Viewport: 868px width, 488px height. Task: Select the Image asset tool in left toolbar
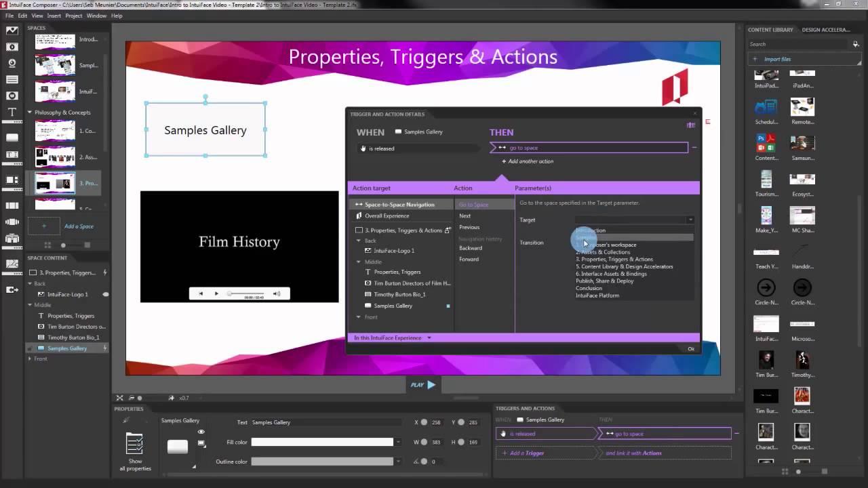coord(12,30)
